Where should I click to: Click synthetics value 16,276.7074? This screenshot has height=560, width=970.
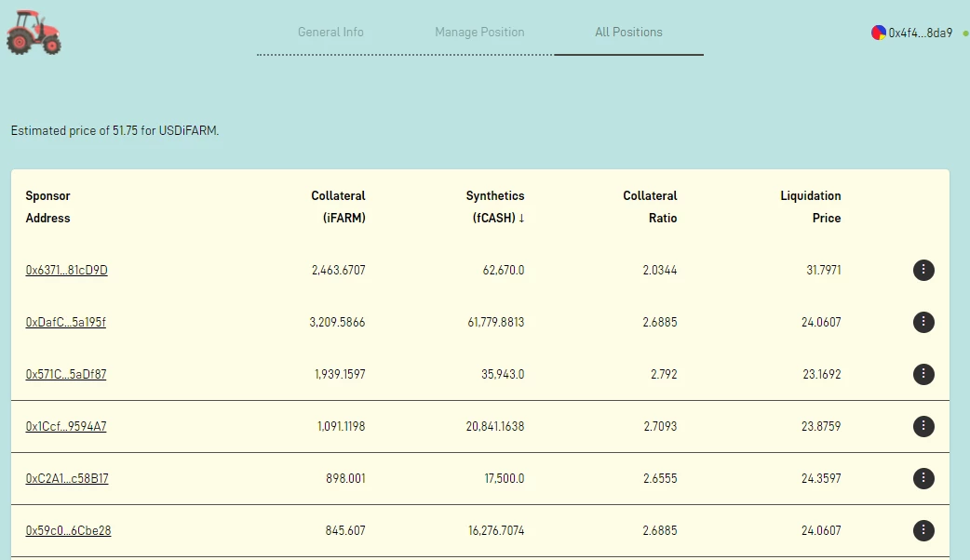496,530
